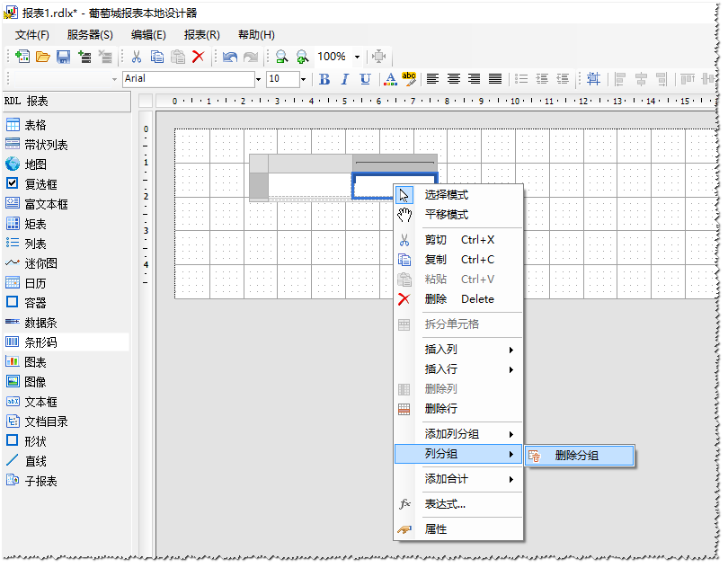Select the 矩表 tablix control
The height and width of the screenshot is (568, 728).
point(66,225)
